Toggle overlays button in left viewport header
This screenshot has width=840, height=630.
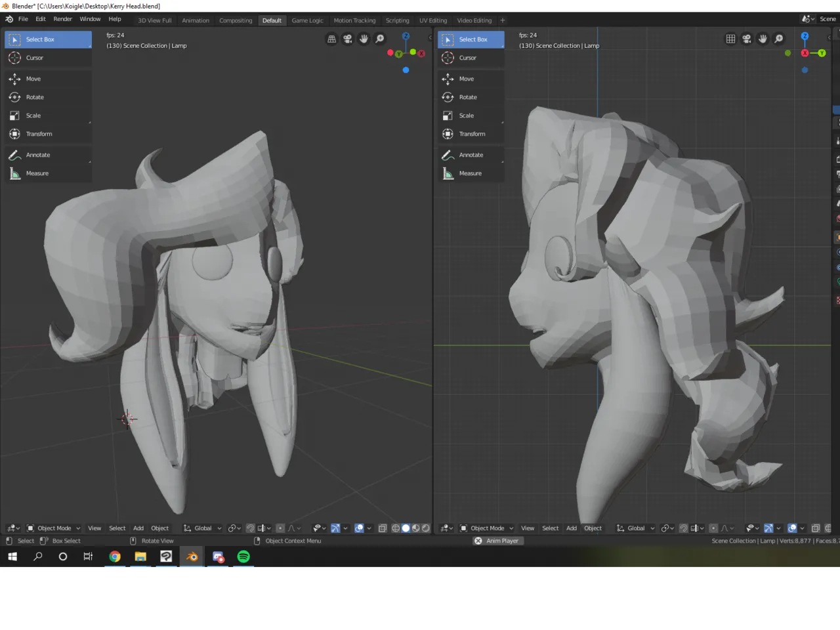point(359,528)
